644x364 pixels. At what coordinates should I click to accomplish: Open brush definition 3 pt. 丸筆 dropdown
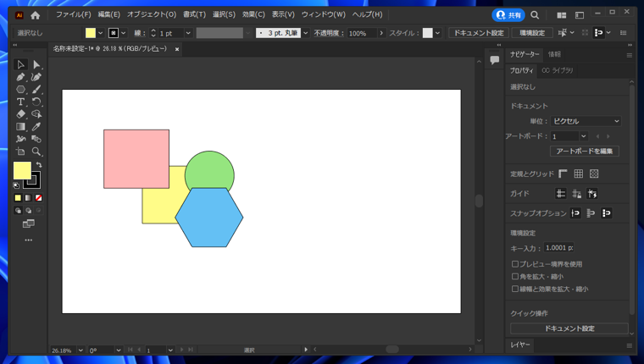[305, 33]
